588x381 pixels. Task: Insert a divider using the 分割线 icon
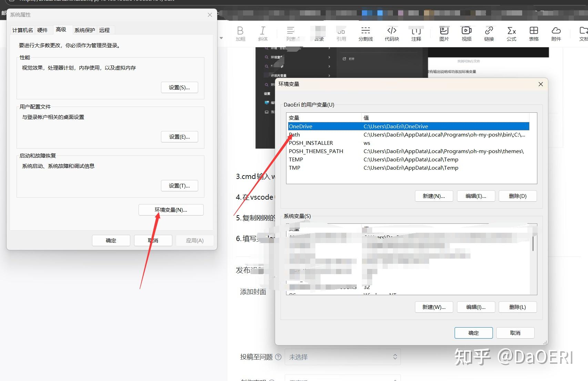point(365,33)
